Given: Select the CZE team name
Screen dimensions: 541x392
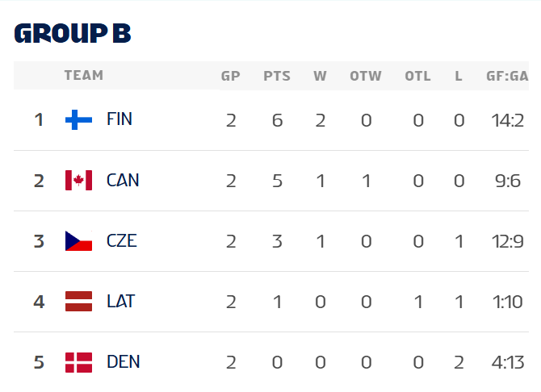Looking at the screenshot, I should point(122,240).
